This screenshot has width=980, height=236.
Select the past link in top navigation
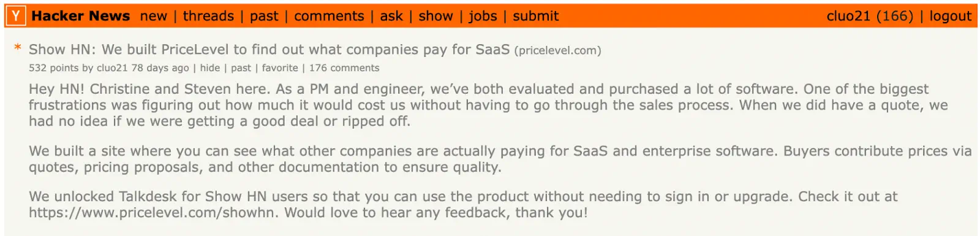point(264,17)
